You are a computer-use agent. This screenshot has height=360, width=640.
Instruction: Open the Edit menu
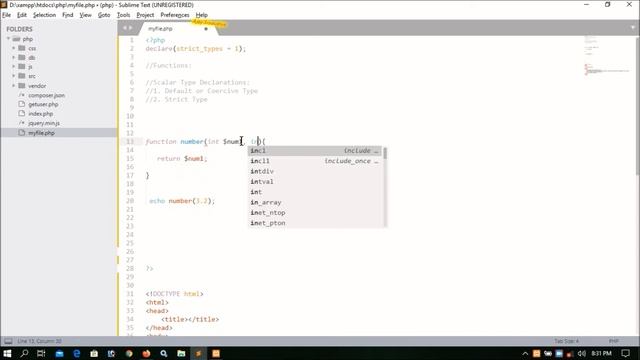[x=22, y=15]
